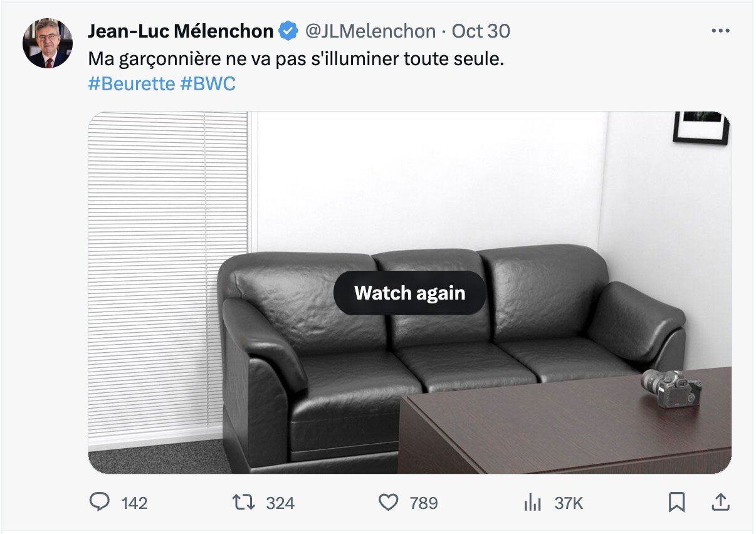The height and width of the screenshot is (534, 756).
Task: Like the tweet with the heart icon
Action: tap(389, 503)
